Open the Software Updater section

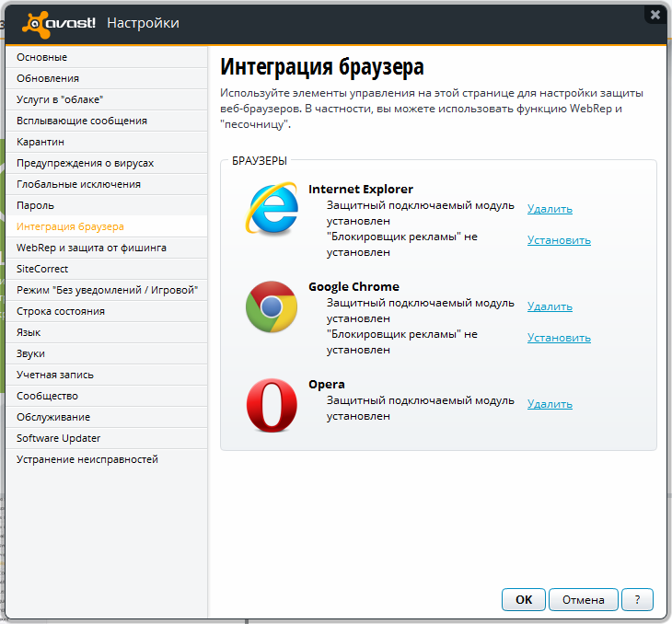click(x=107, y=438)
